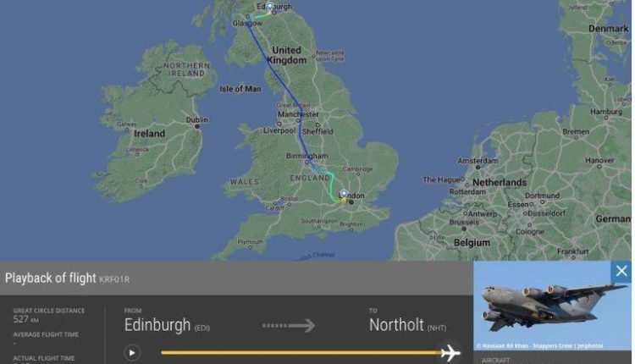Click the London arrival marker pin
The height and width of the screenshot is (364, 635).
344,193
